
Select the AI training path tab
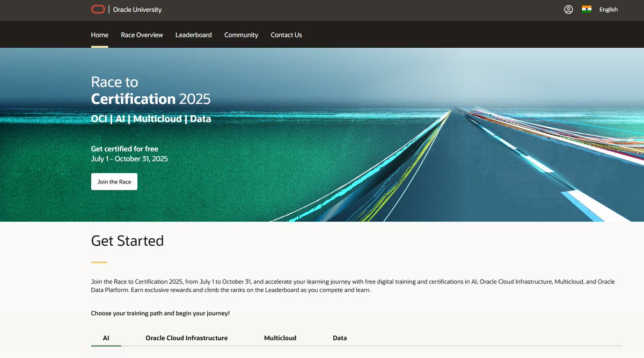[106, 338]
